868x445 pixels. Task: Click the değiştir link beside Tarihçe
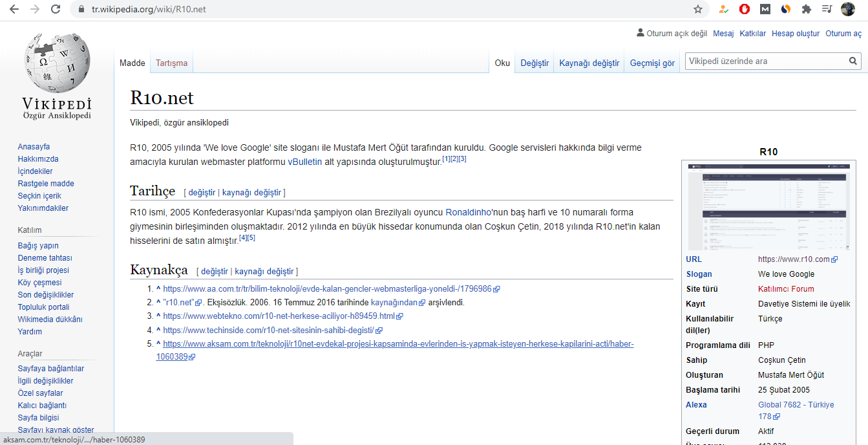[202, 193]
